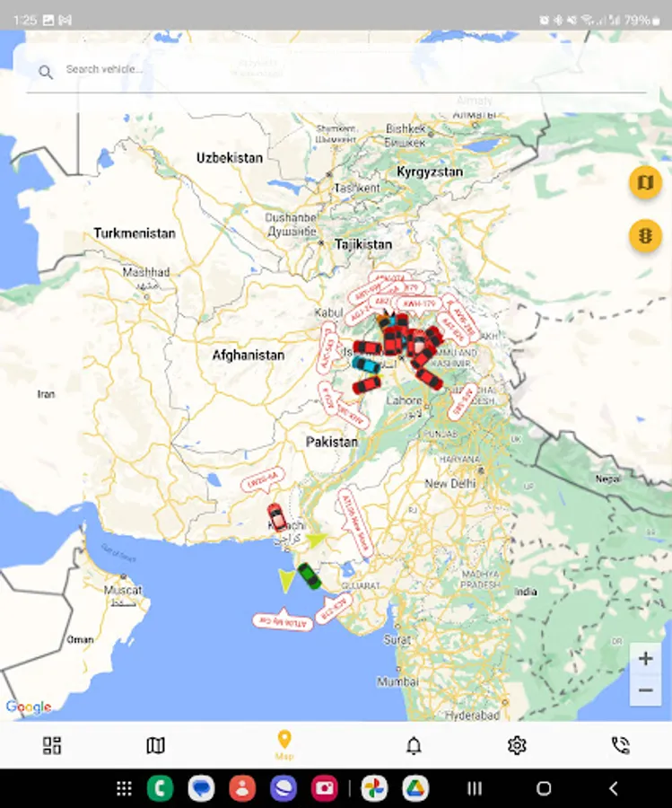
Task: Launch the orange Contacts app
Action: [242, 788]
